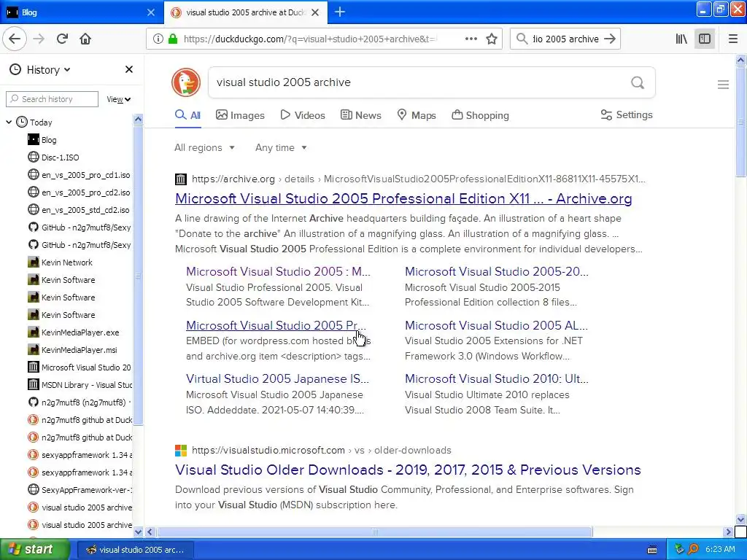
Task: Close the History sidebar
Action: point(128,69)
